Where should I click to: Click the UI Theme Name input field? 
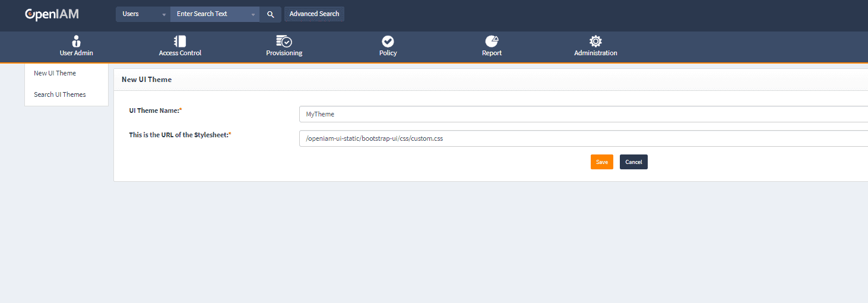pyautogui.click(x=582, y=114)
